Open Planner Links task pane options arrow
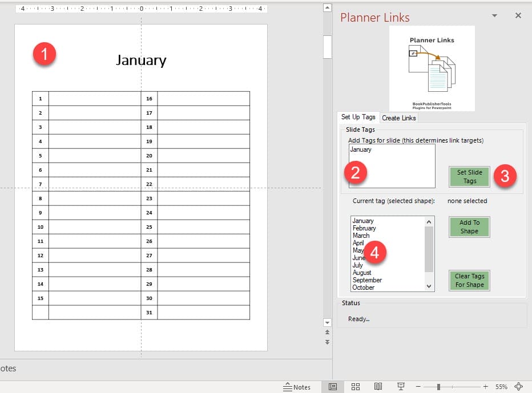This screenshot has height=393, width=532. click(495, 15)
